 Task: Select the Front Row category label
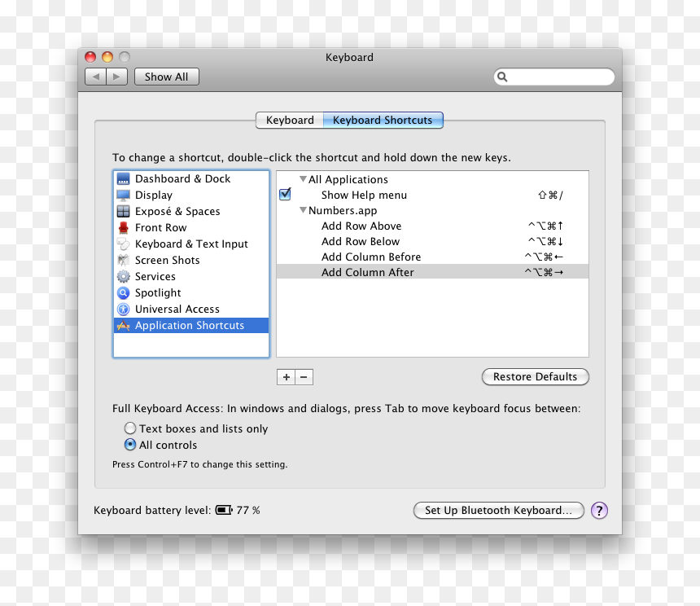point(160,228)
